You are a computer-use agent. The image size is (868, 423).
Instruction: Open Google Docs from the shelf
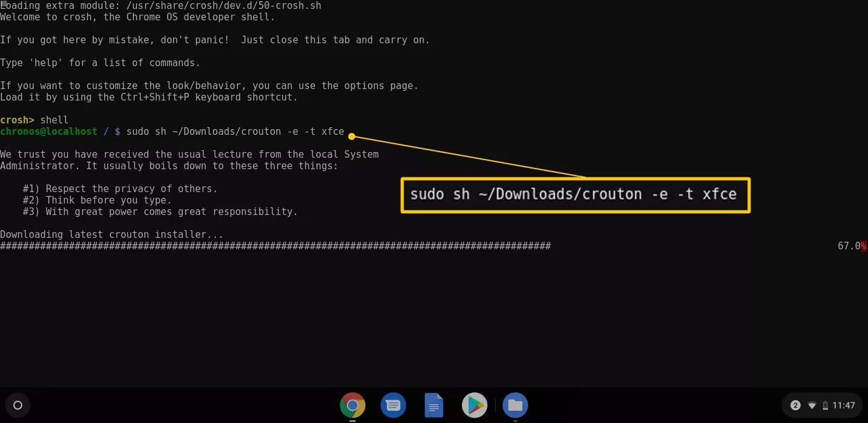(434, 405)
